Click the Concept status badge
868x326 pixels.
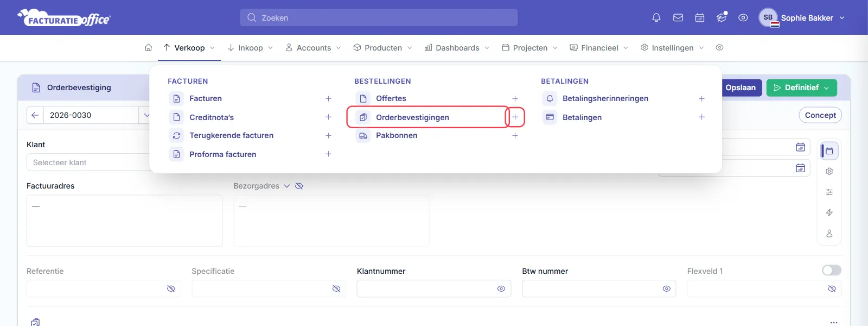820,115
